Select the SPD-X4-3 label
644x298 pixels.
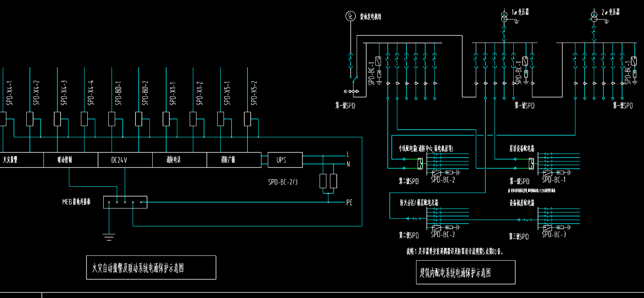64,93
